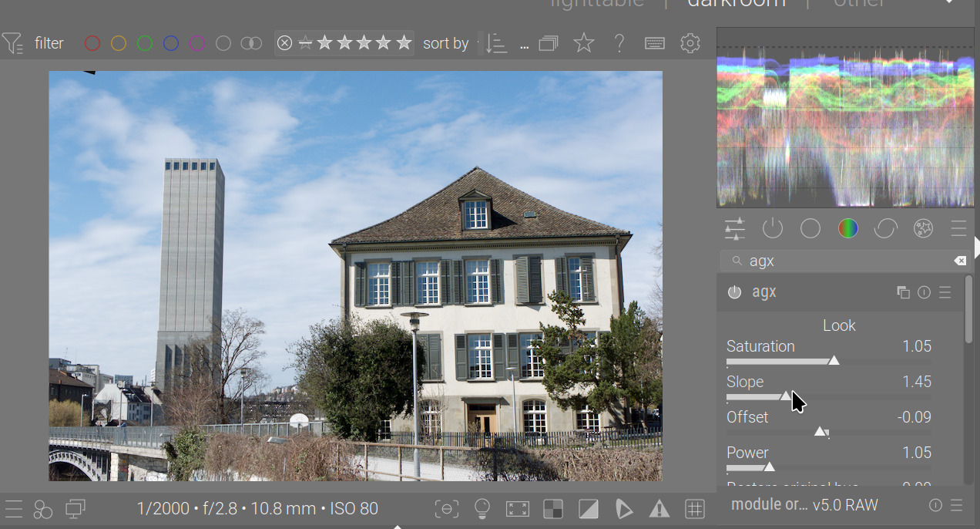The width and height of the screenshot is (980, 529).
Task: Show the effects module group
Action: pyautogui.click(x=923, y=229)
